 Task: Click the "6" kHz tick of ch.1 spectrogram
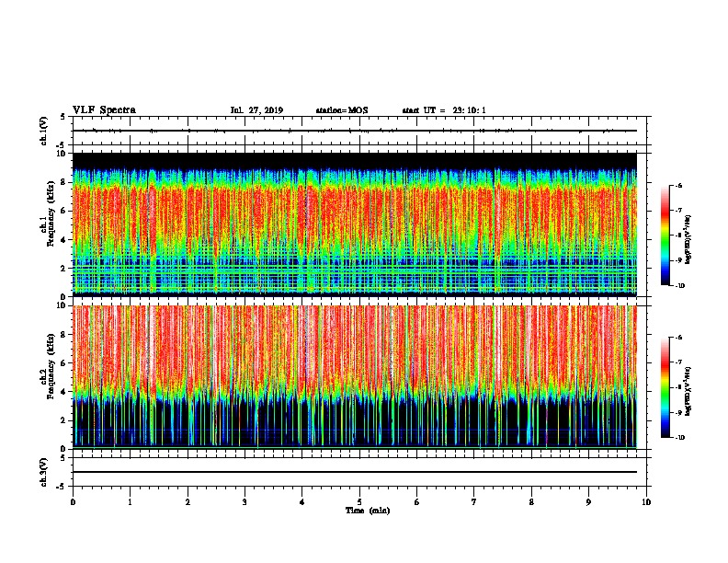click(64, 211)
